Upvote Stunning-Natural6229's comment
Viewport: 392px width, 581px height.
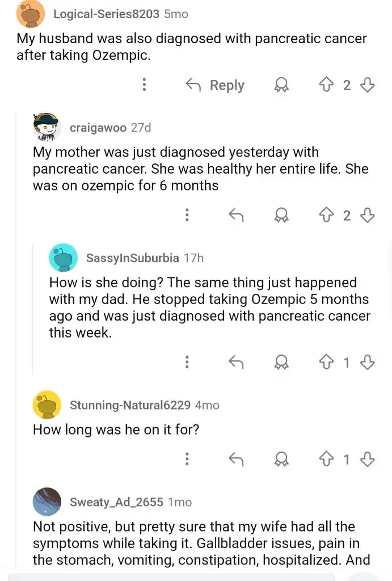pos(326,459)
